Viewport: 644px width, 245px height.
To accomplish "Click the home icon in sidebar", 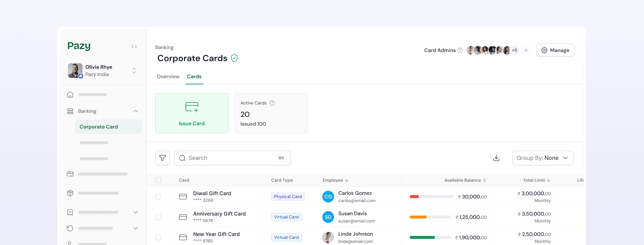I will (x=70, y=94).
